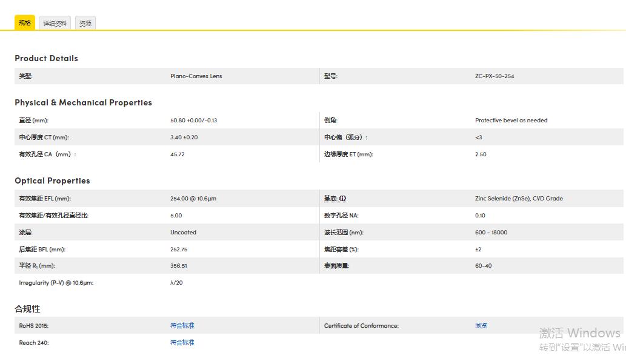Click the EFL value 254.00 @ 10.6μm
This screenshot has width=626, height=364.
coord(193,199)
